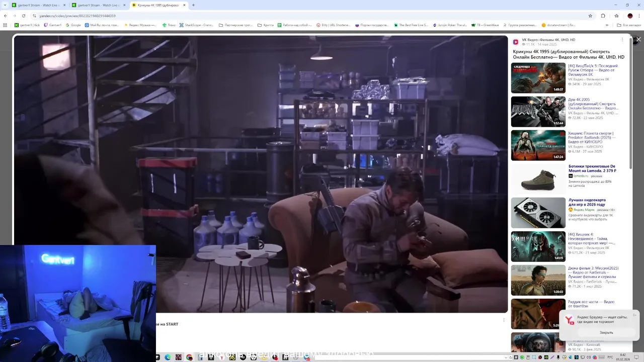Switch the РУС keyboard language indicator
644x362 pixels.
pos(610,357)
